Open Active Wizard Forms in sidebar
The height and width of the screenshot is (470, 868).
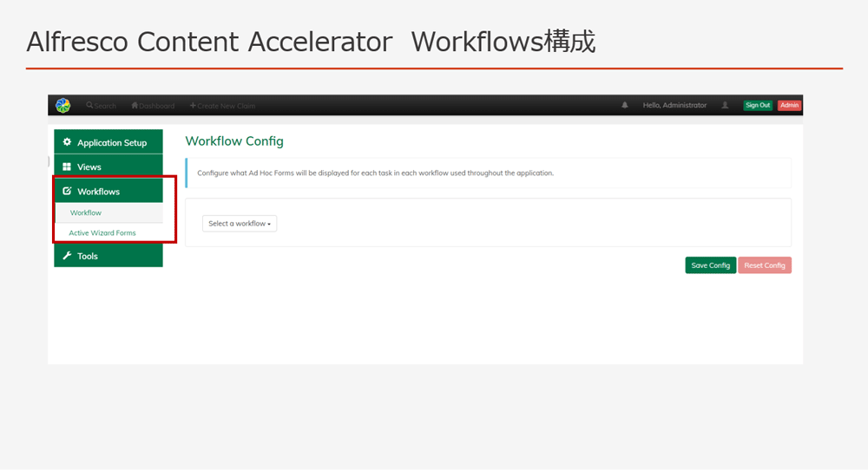click(x=102, y=232)
